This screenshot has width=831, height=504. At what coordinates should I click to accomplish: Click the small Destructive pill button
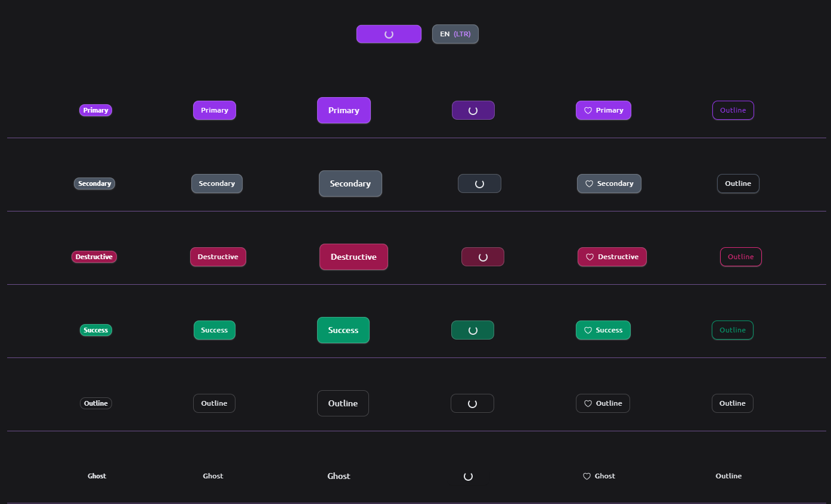[94, 257]
